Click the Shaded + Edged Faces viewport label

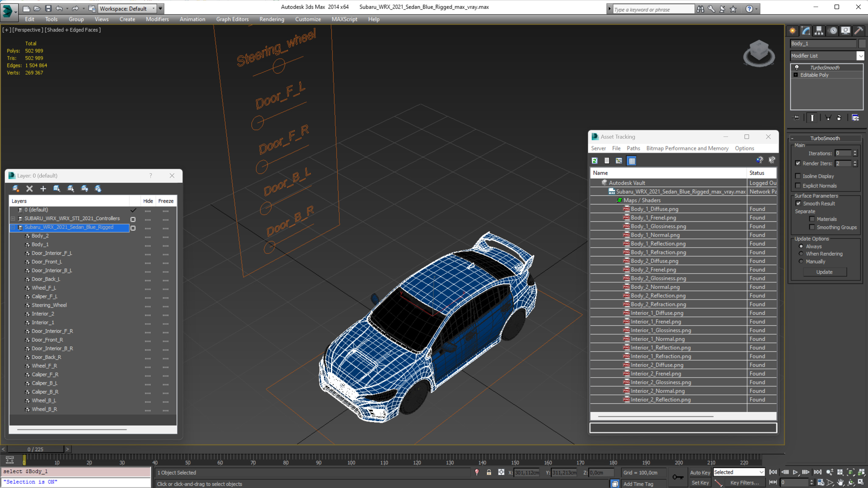pos(73,29)
